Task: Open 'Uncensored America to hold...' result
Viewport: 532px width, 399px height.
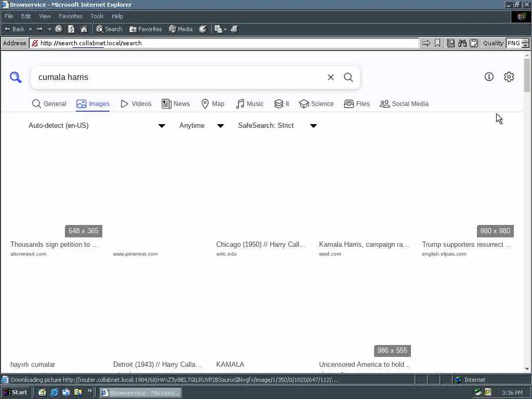Action: point(364,364)
